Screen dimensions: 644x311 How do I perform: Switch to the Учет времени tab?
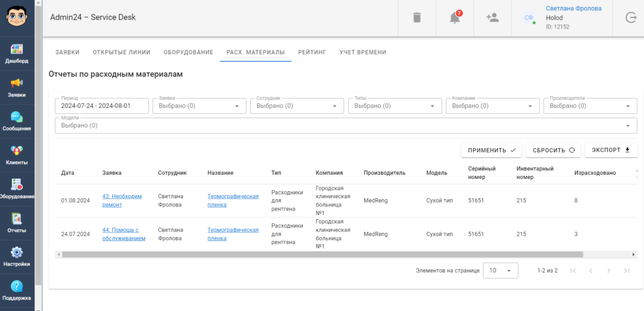click(x=363, y=53)
